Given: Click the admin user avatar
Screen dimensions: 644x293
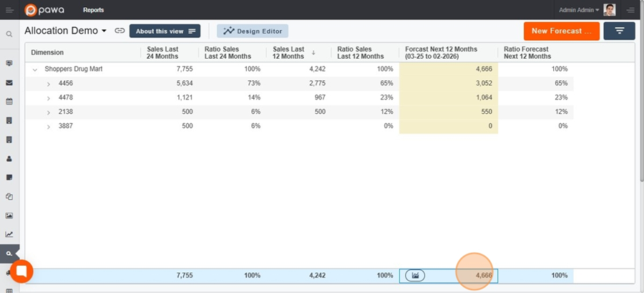Looking at the screenshot, I should [x=610, y=10].
